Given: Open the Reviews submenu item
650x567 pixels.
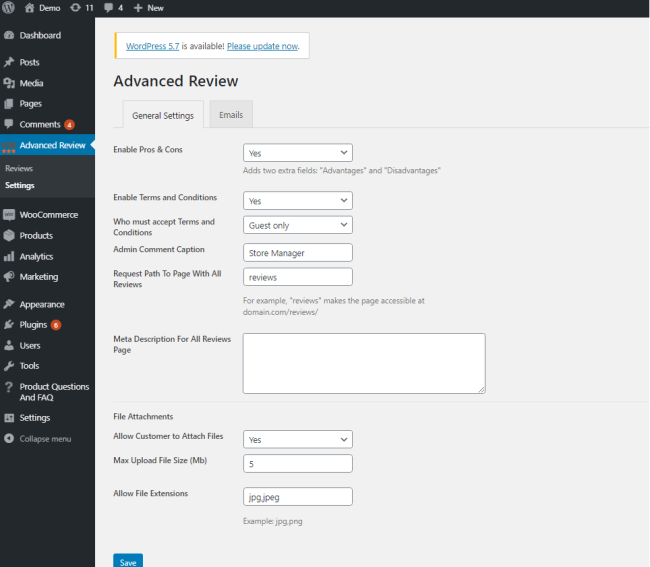Looking at the screenshot, I should click(19, 168).
